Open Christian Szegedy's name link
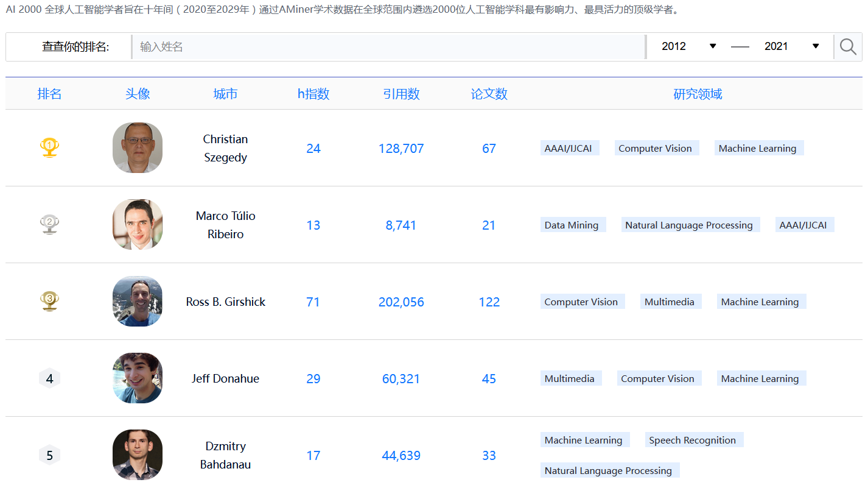 tap(225, 147)
